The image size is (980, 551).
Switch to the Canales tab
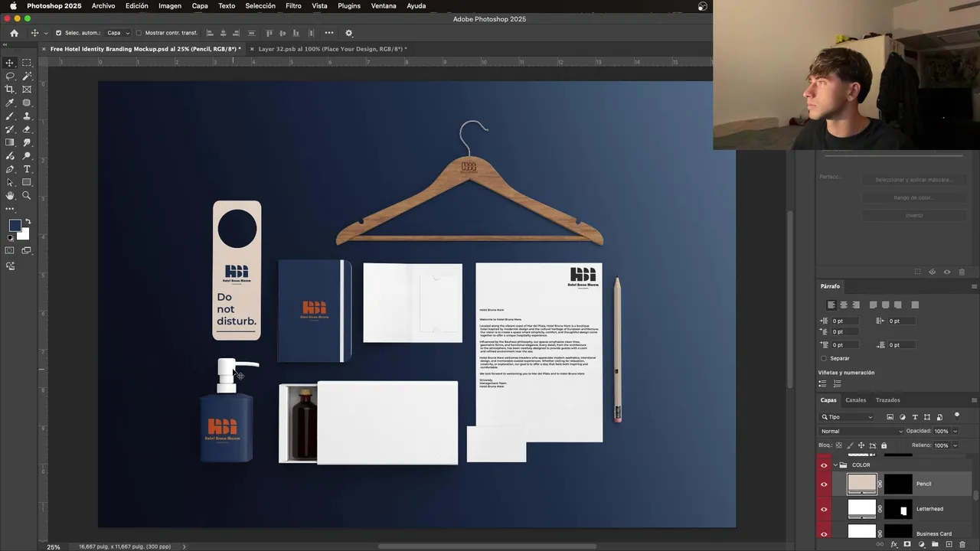coord(856,400)
